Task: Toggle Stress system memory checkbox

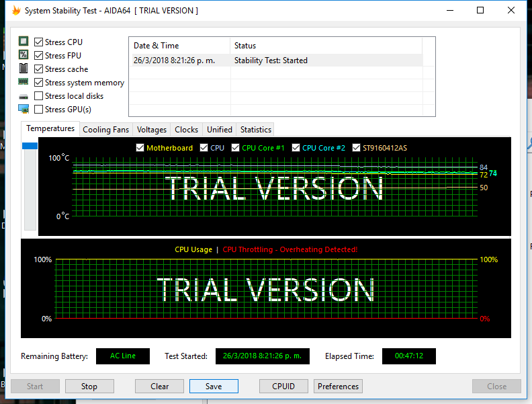Action: pyautogui.click(x=39, y=83)
